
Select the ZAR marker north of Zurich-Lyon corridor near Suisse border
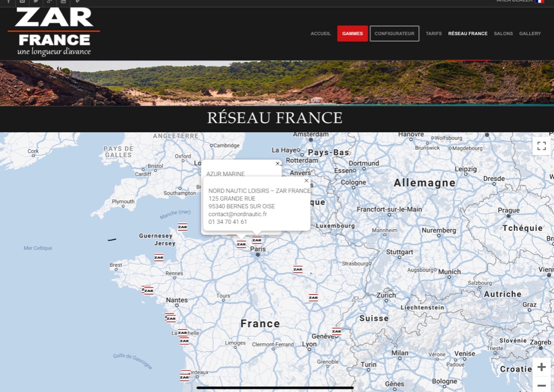[313, 297]
